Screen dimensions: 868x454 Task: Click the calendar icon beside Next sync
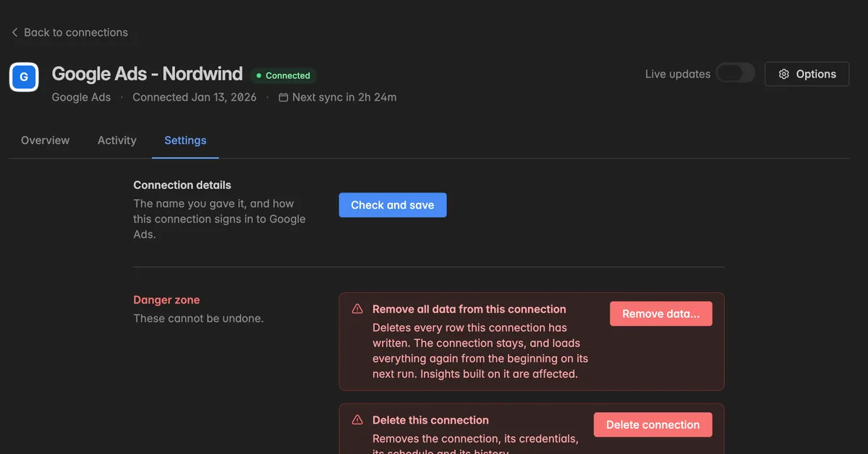pos(284,97)
